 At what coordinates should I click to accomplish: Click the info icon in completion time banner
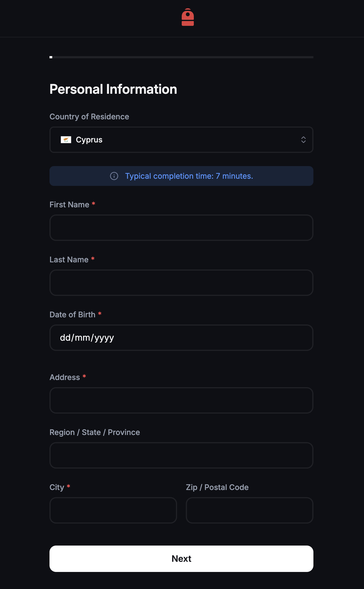click(114, 176)
